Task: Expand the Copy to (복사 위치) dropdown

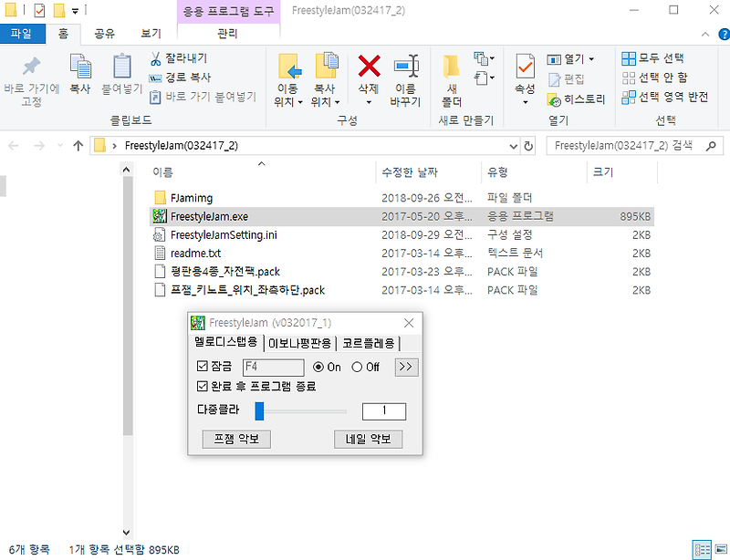Action: pyautogui.click(x=337, y=102)
